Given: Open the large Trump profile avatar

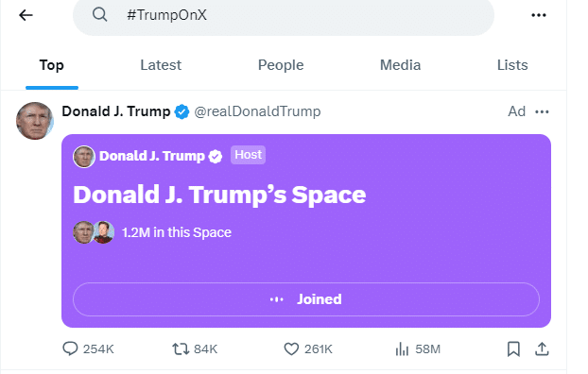Looking at the screenshot, I should (34, 121).
